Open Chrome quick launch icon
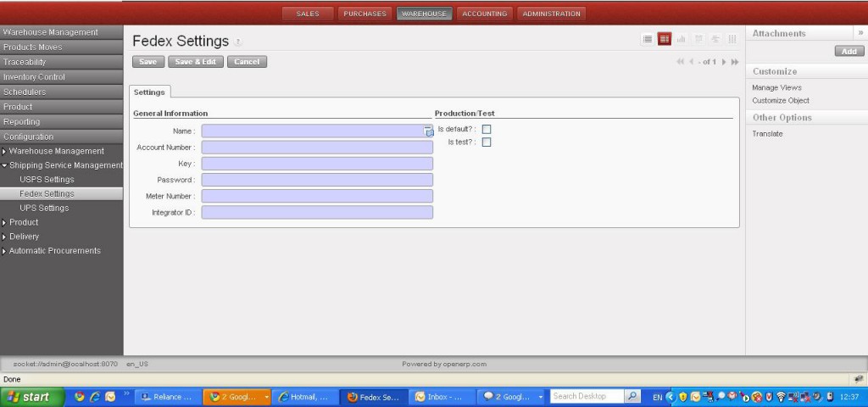This screenshot has width=868, height=407. 80,397
